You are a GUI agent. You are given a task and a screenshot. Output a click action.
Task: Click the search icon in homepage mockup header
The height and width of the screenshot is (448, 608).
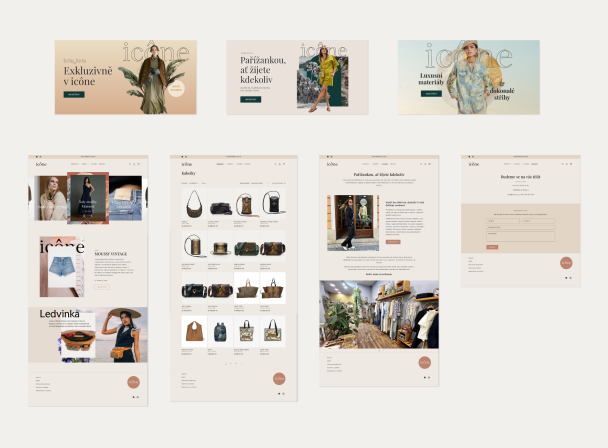click(130, 164)
